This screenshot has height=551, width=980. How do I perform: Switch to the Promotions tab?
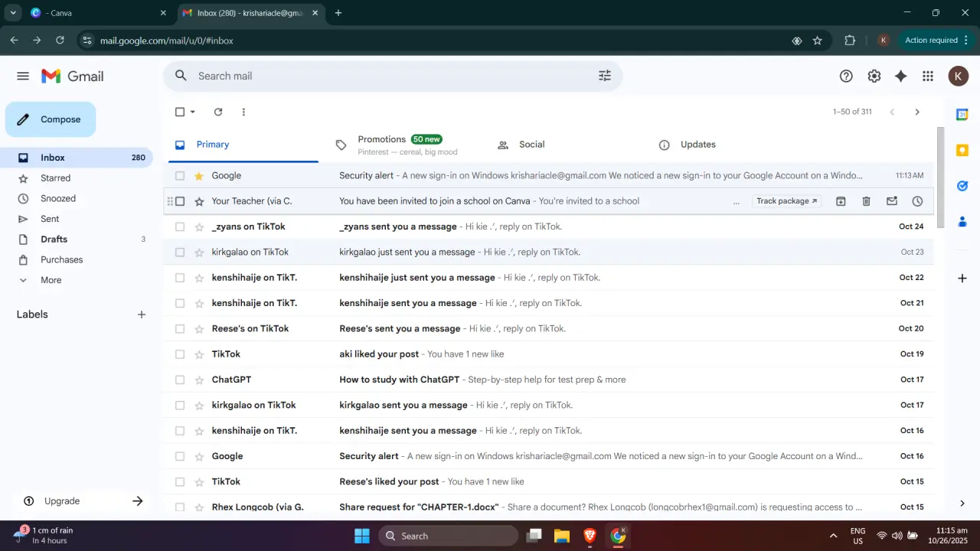pos(406,145)
